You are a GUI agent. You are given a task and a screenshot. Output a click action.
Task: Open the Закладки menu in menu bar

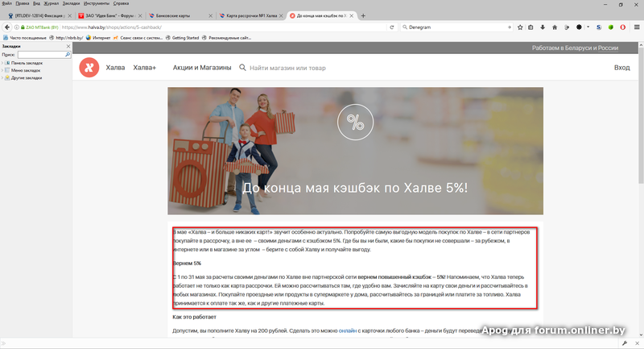tap(71, 3)
